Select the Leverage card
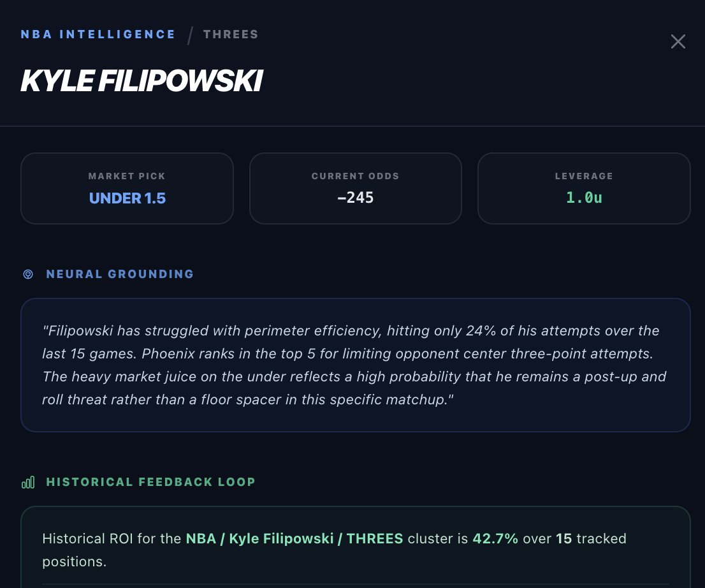 click(x=584, y=188)
